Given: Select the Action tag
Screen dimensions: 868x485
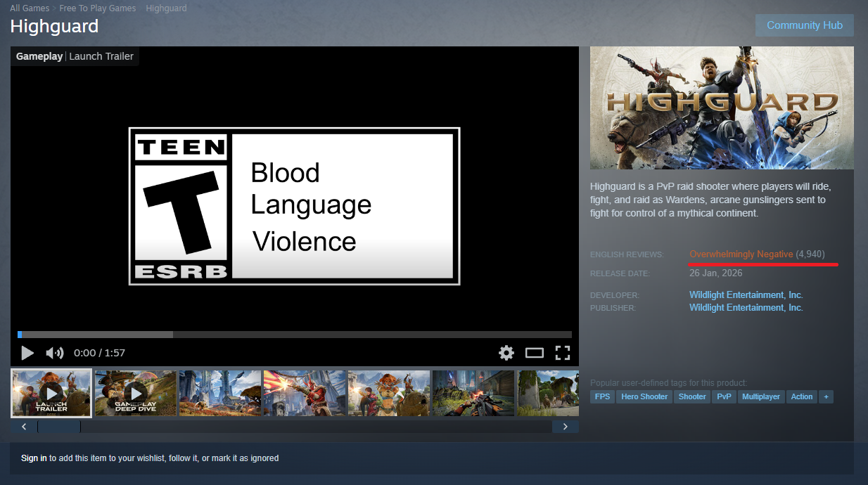Looking at the screenshot, I should [x=802, y=396].
